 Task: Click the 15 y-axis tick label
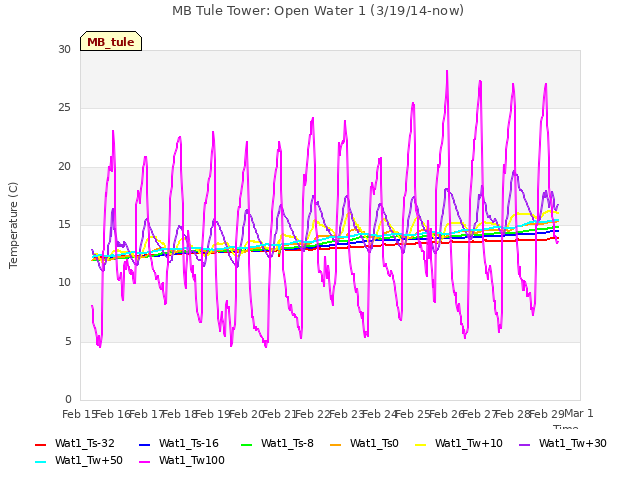(64, 224)
